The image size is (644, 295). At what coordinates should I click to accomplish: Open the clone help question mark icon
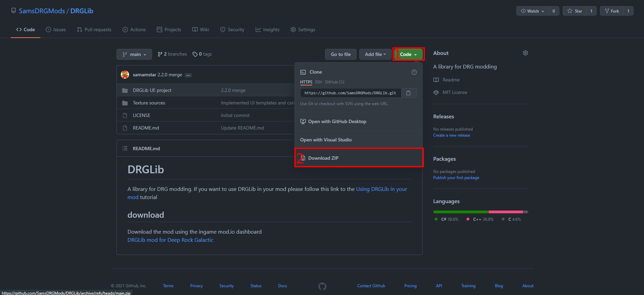414,72
